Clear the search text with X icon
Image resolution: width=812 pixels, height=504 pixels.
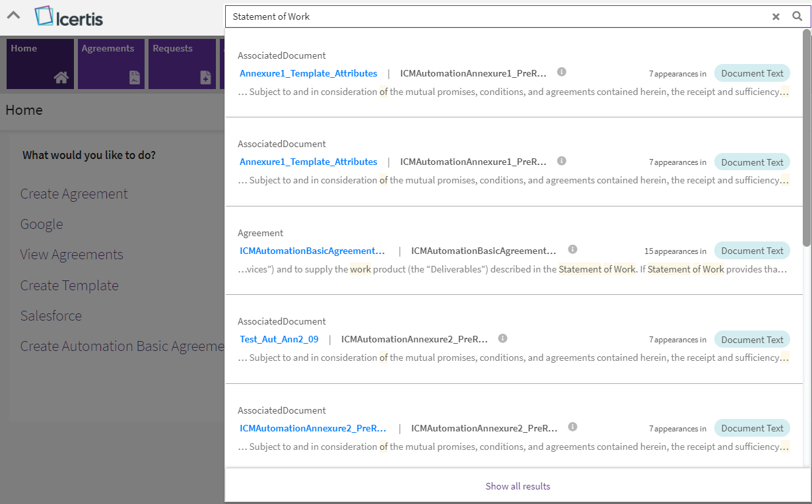click(x=776, y=16)
